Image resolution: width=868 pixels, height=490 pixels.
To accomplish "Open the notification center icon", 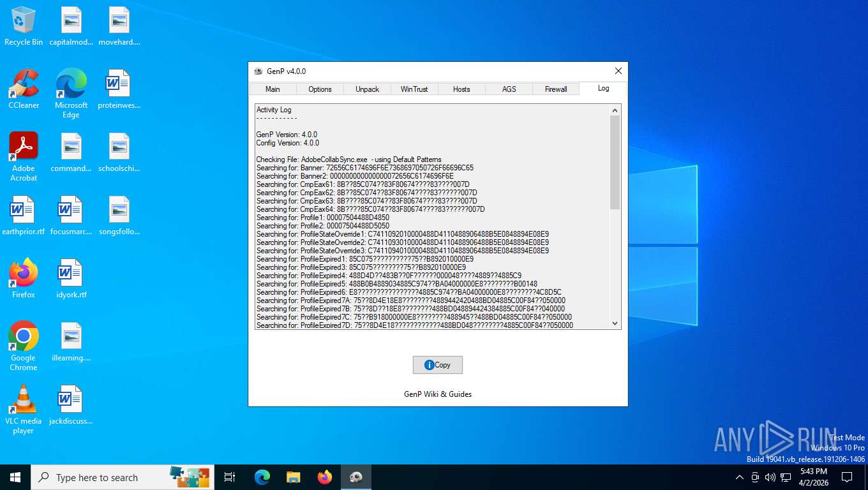I will (x=847, y=477).
